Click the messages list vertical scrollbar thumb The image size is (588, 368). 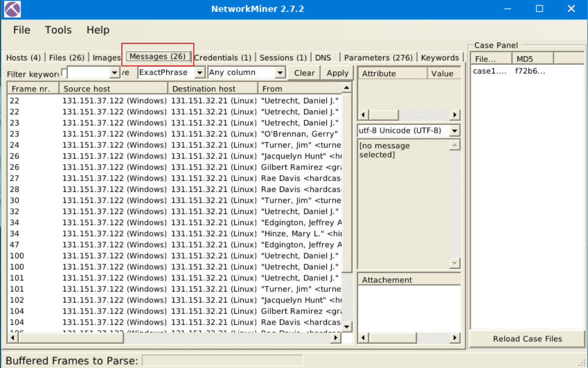(x=347, y=183)
